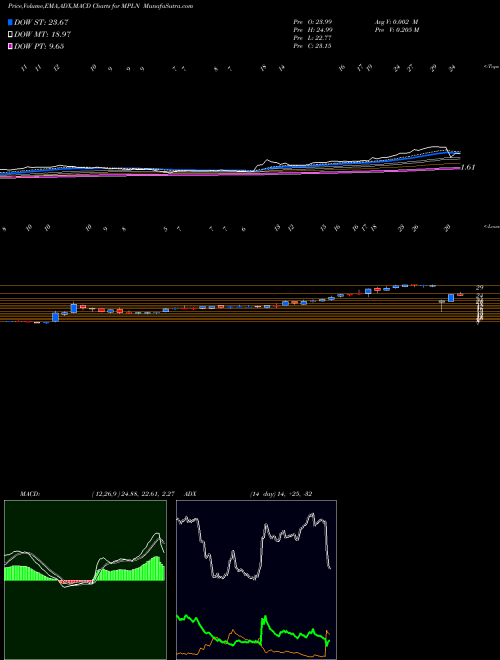
Task: Click the '29' price level label
Action: click(x=479, y=287)
